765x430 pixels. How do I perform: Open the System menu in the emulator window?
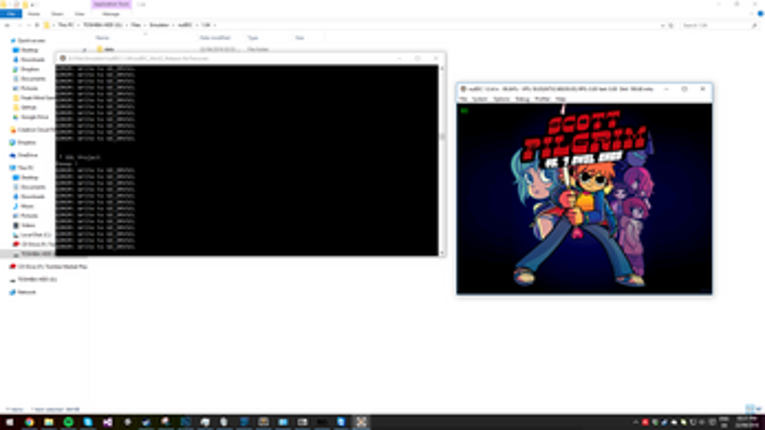(480, 99)
